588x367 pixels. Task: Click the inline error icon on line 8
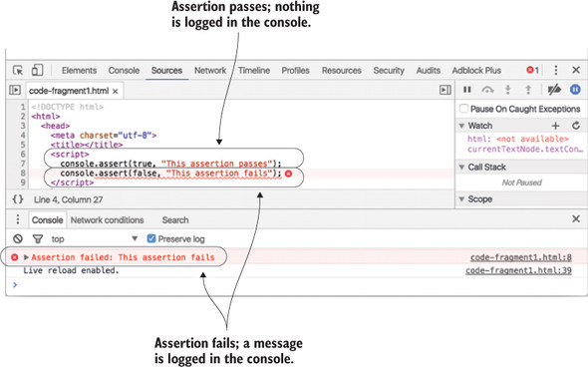288,174
